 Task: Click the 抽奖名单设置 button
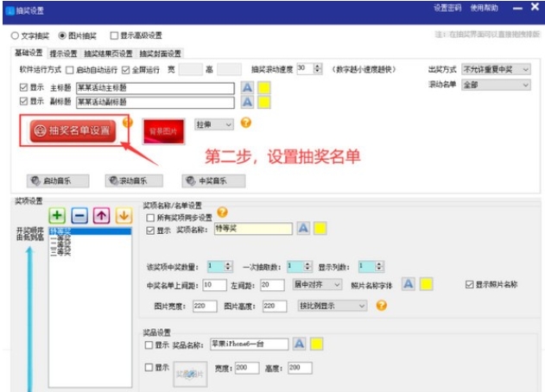pos(73,131)
